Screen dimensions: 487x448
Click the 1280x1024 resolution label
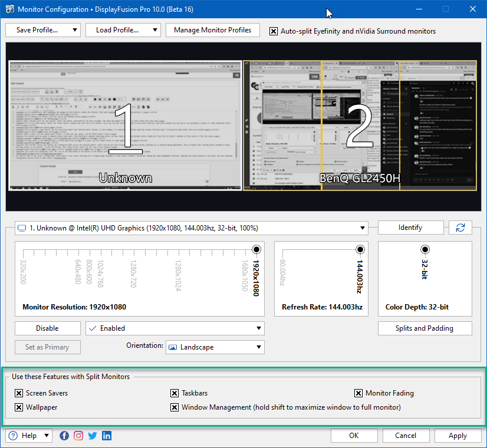178,275
